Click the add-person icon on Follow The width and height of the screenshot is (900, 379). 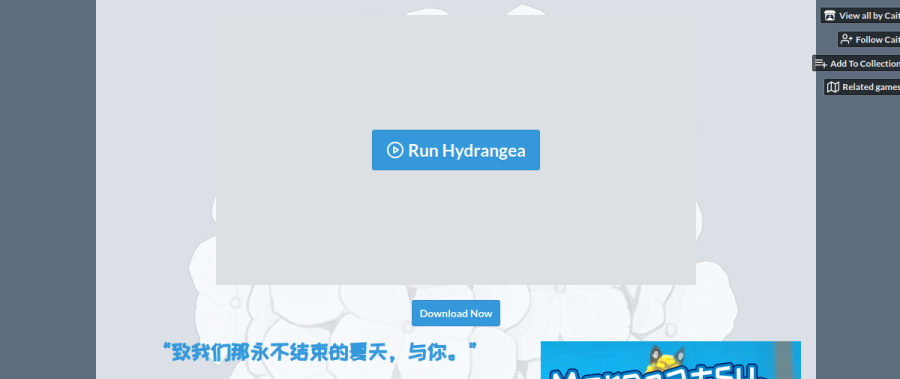tap(847, 40)
